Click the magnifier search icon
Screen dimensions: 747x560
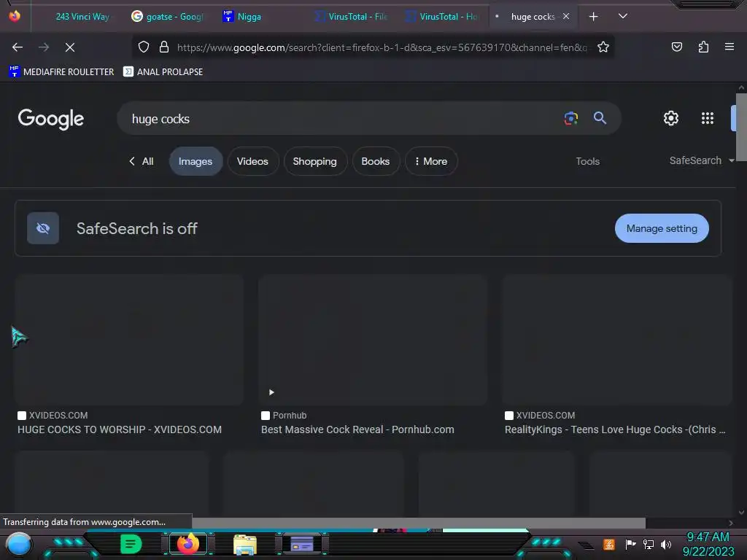(x=600, y=118)
